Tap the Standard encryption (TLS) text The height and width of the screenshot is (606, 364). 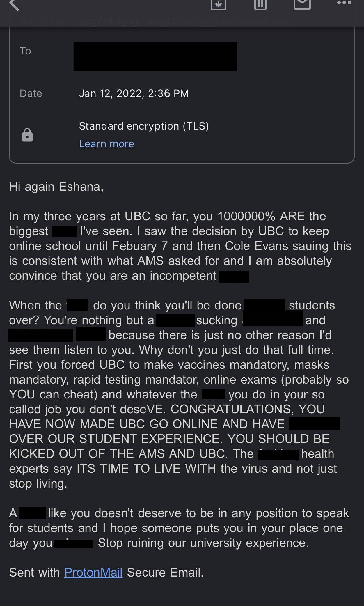[144, 126]
